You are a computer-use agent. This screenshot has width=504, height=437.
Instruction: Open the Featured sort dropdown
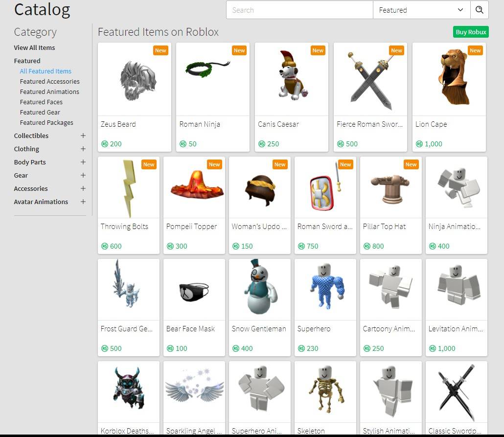coord(421,10)
